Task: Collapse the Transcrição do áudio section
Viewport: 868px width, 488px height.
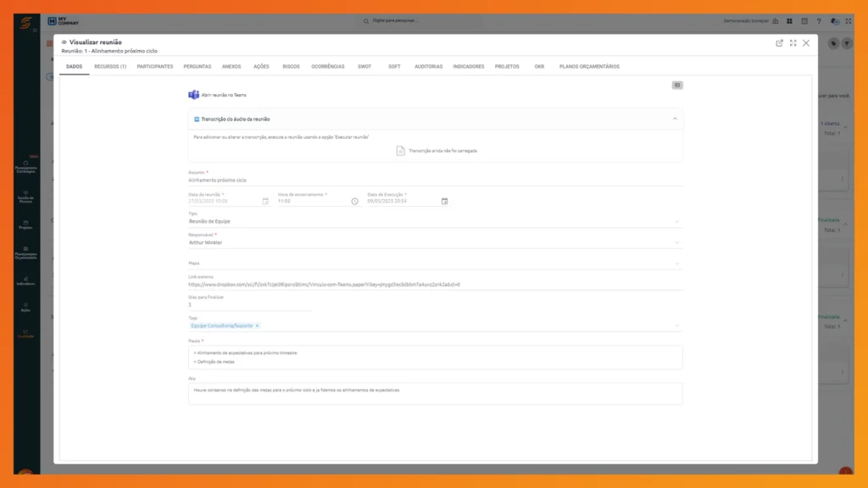Action: point(675,119)
